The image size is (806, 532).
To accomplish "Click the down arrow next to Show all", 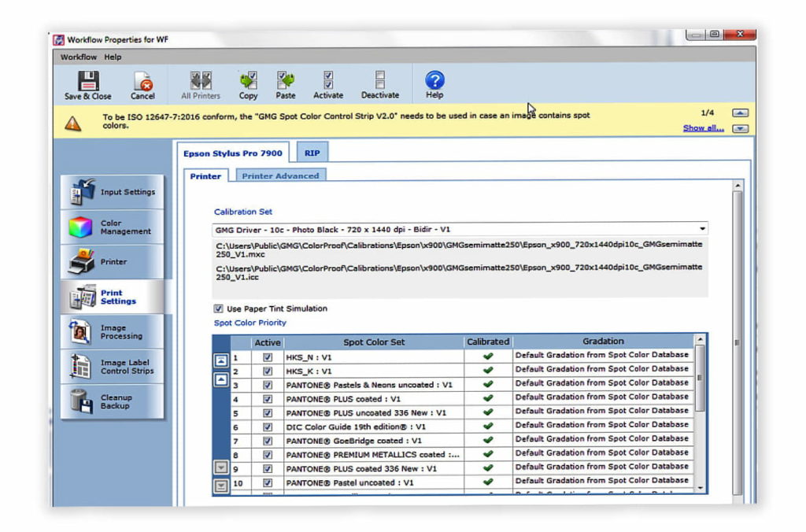I will (740, 128).
